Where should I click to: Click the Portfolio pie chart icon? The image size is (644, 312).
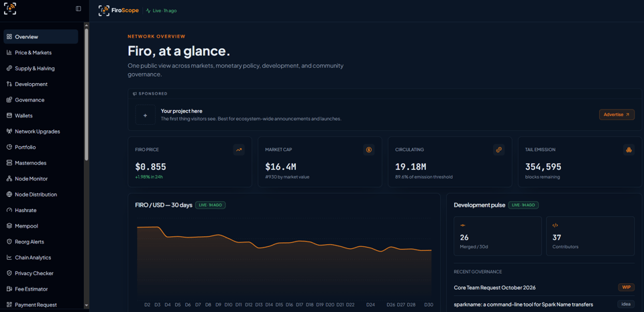click(x=9, y=147)
